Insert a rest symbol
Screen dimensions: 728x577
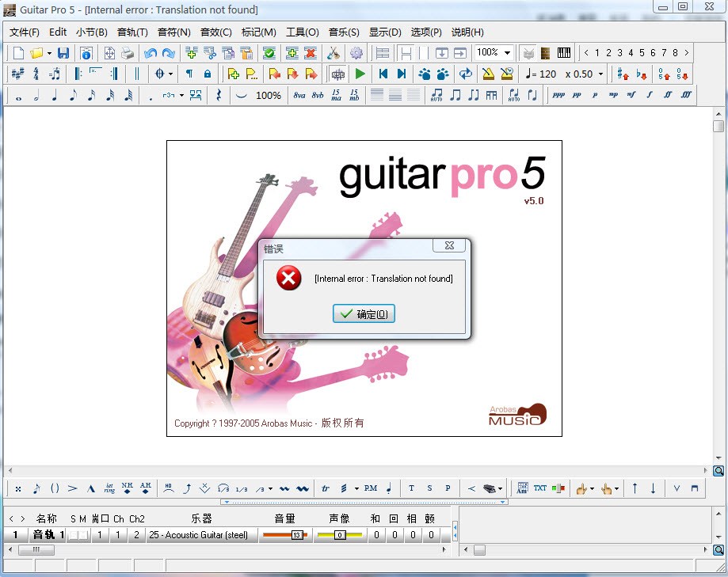219,96
